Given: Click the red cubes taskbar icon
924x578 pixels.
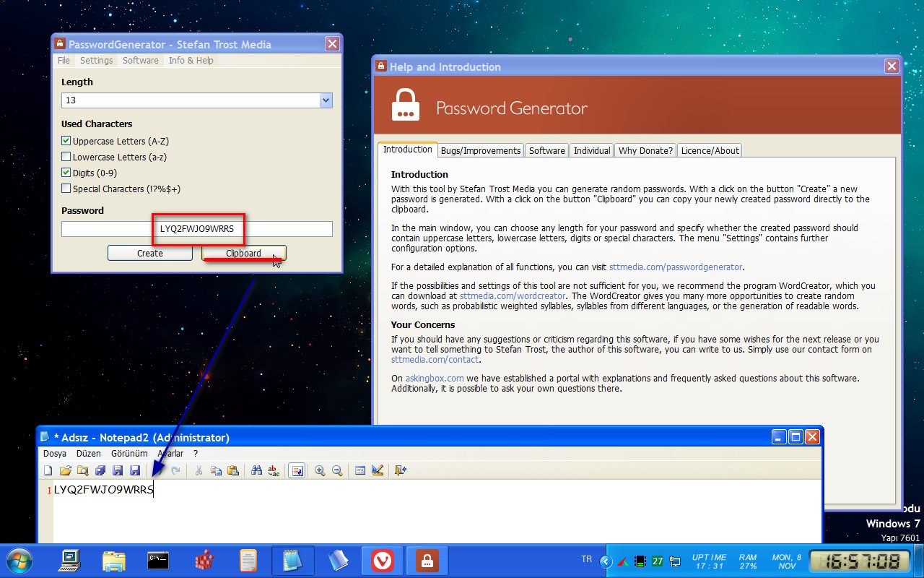Looking at the screenshot, I should (x=204, y=561).
